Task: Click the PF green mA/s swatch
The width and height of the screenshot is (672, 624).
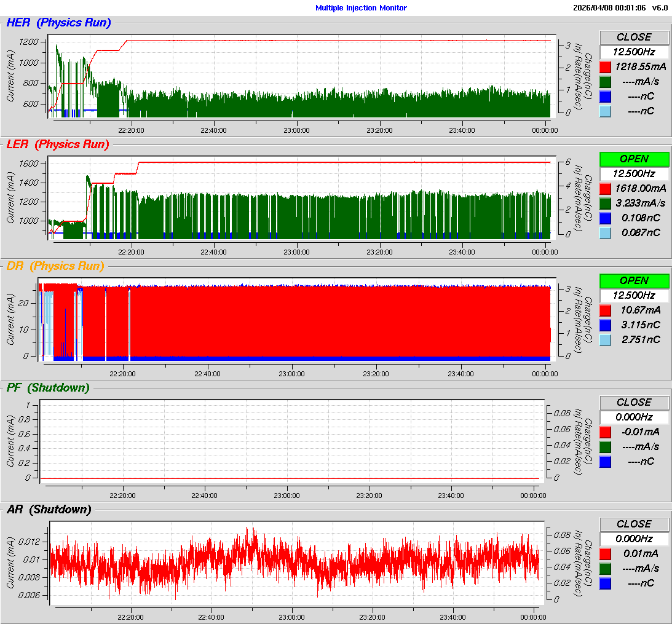Action: tap(606, 446)
